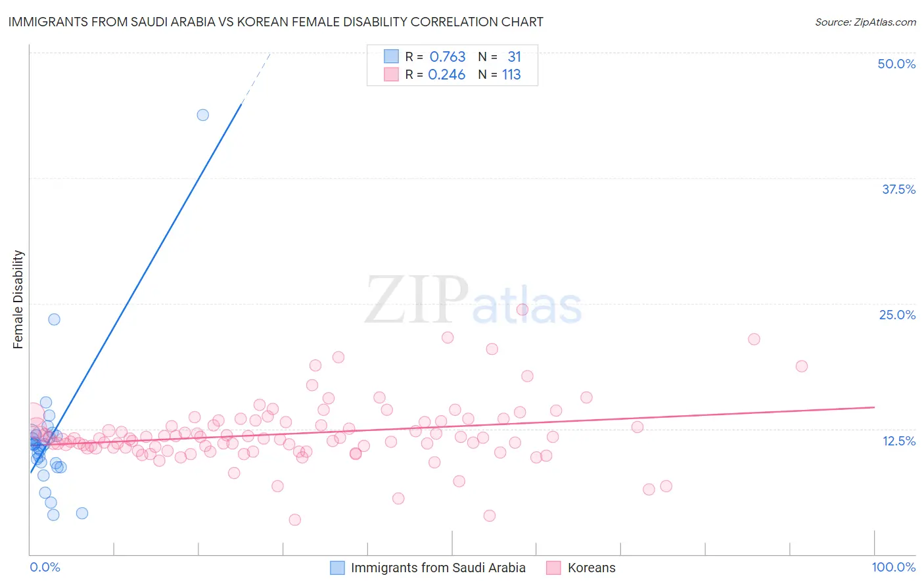Click the pink Koreans swatch in bottom legend
This screenshot has width=924, height=586.
pyautogui.click(x=553, y=568)
